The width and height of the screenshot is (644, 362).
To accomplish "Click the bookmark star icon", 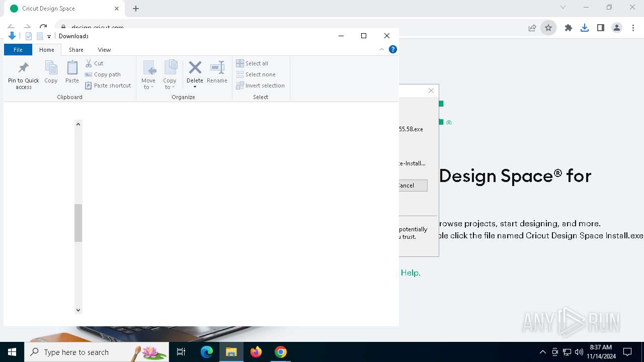I will click(x=548, y=28).
